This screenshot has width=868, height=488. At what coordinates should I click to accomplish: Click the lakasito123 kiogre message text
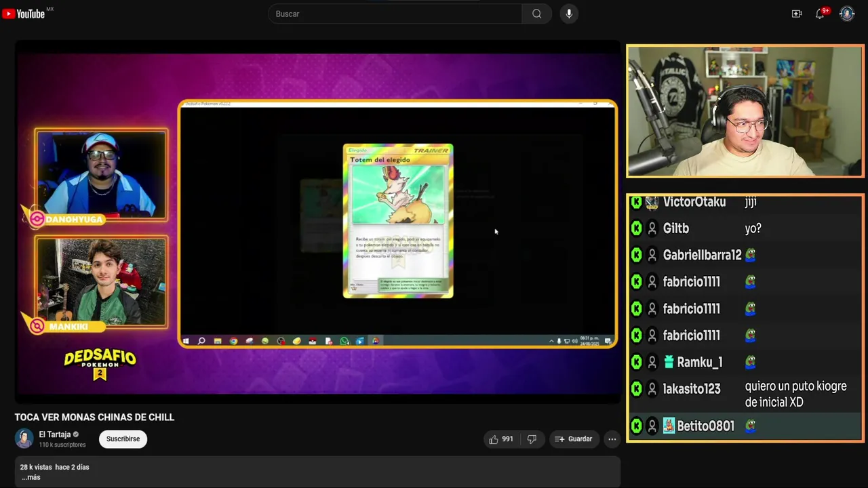coord(795,394)
